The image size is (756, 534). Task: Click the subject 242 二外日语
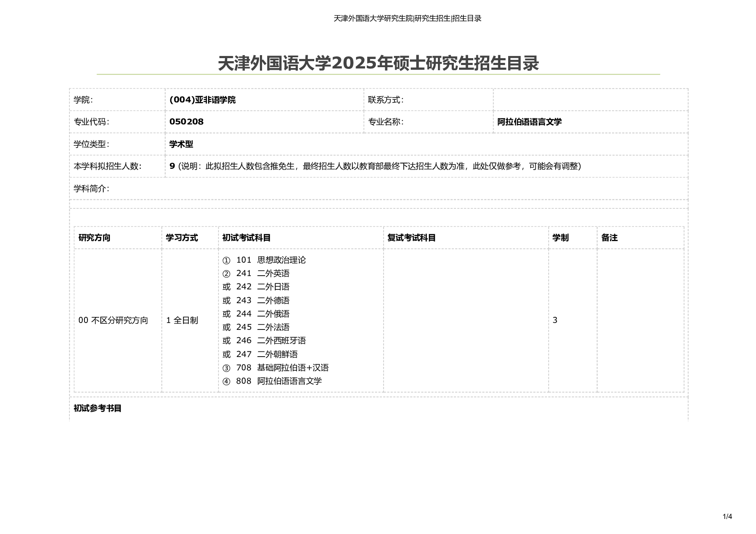[263, 287]
